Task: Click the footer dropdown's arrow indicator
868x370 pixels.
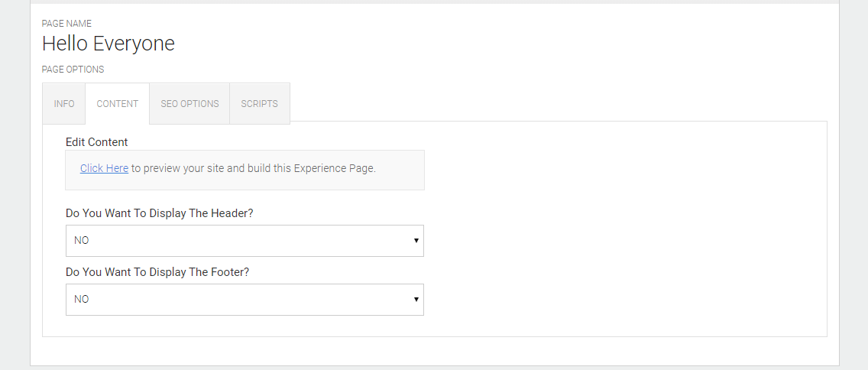Action: coord(416,299)
